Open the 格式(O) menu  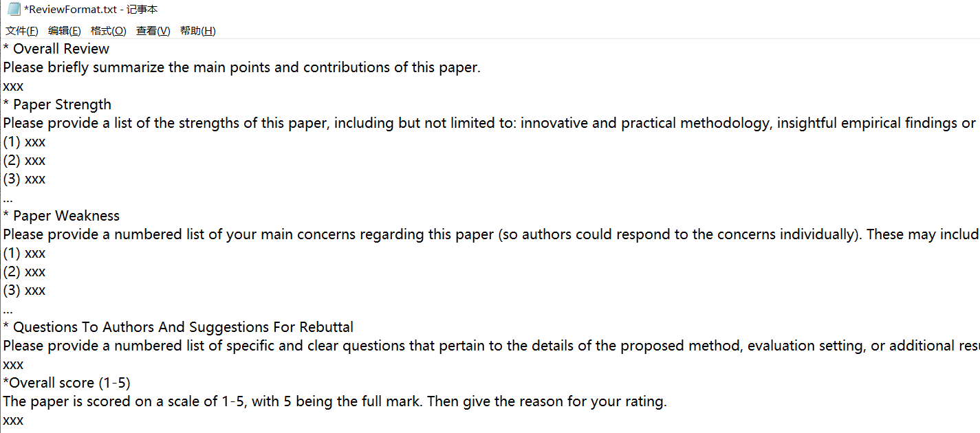(109, 31)
